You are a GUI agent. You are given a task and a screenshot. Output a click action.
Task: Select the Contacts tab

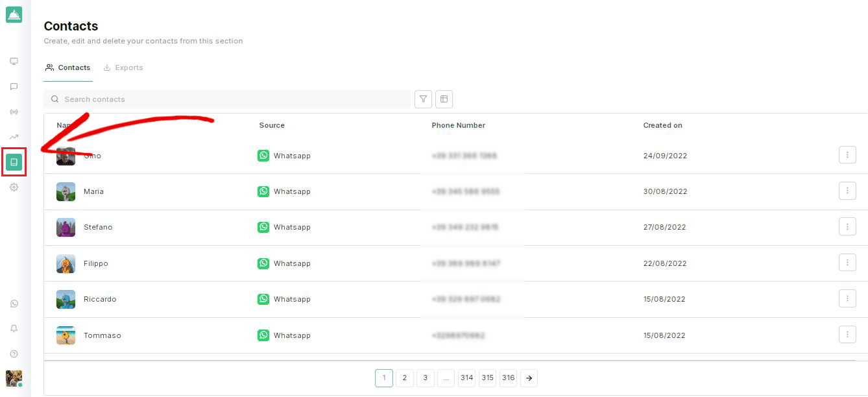(68, 67)
